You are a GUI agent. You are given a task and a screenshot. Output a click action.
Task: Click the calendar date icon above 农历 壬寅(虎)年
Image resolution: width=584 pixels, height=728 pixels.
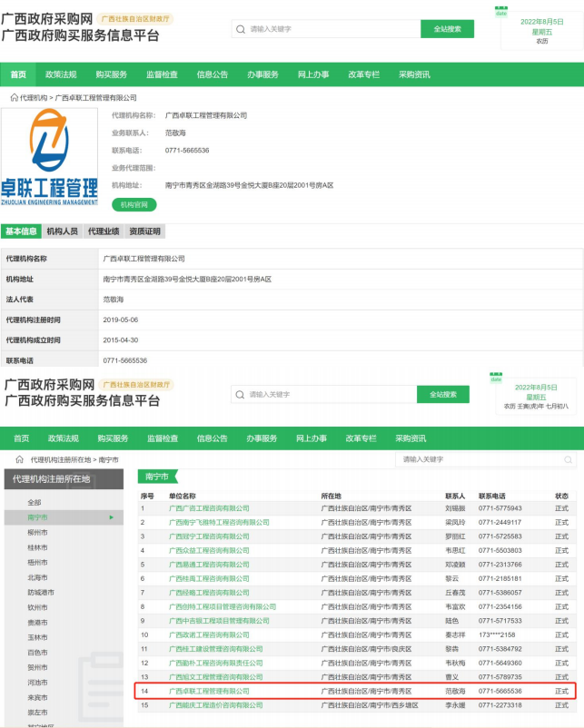coord(496,377)
